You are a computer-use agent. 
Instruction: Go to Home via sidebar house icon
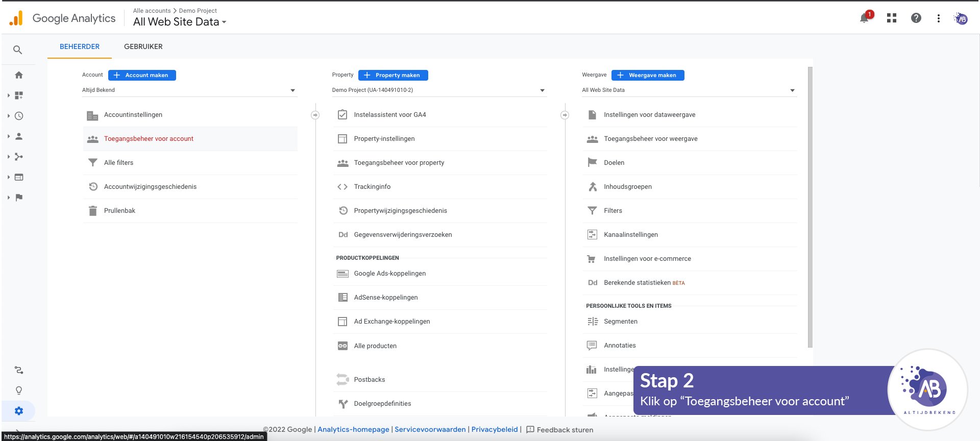coord(19,75)
